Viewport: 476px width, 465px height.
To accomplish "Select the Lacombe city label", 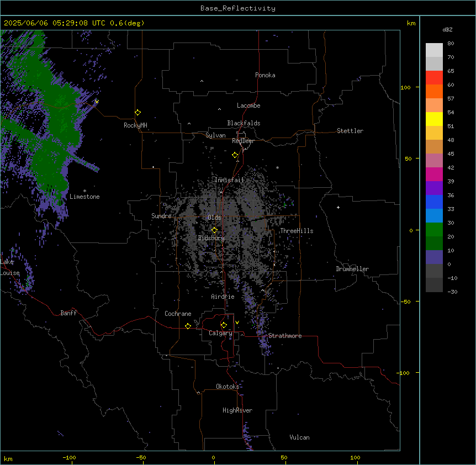I will [248, 105].
